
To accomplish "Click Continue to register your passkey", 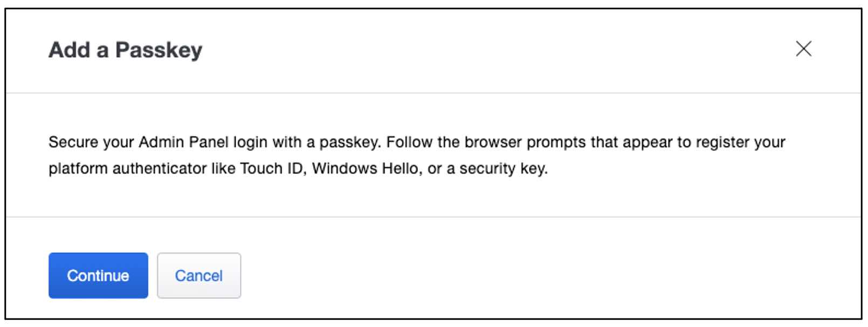I will pyautogui.click(x=98, y=275).
